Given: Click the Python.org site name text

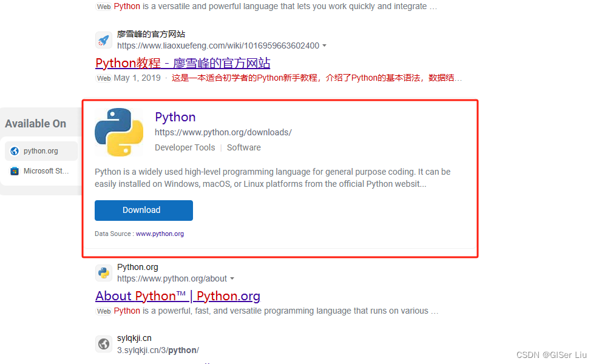Looking at the screenshot, I should pos(138,267).
